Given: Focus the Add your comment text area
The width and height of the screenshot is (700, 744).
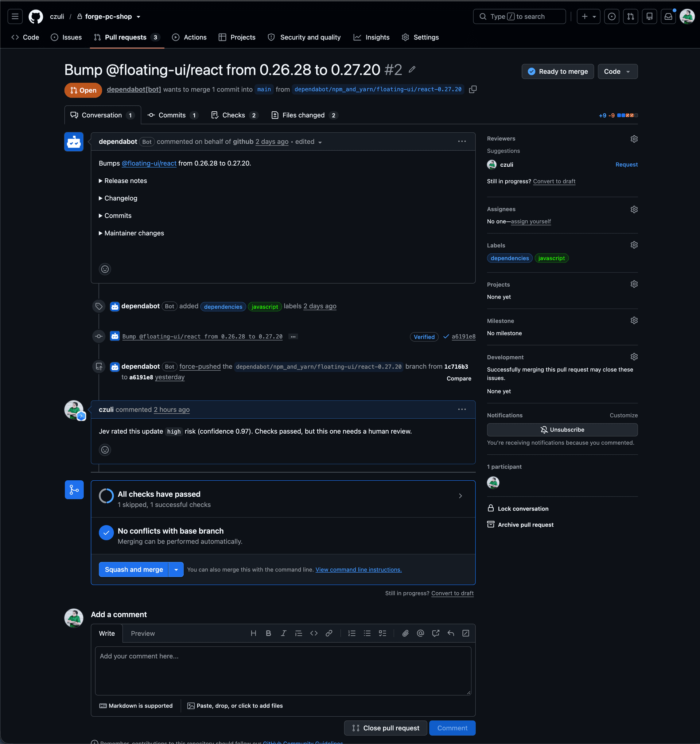Looking at the screenshot, I should pos(283,671).
